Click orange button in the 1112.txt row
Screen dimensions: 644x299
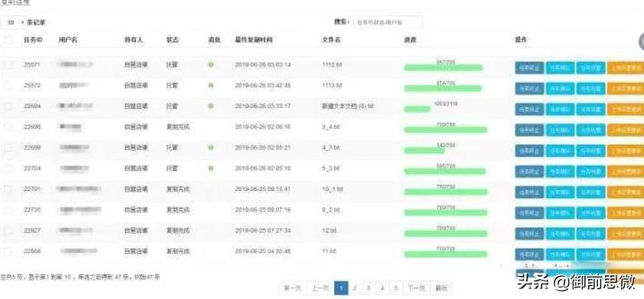coord(626,67)
